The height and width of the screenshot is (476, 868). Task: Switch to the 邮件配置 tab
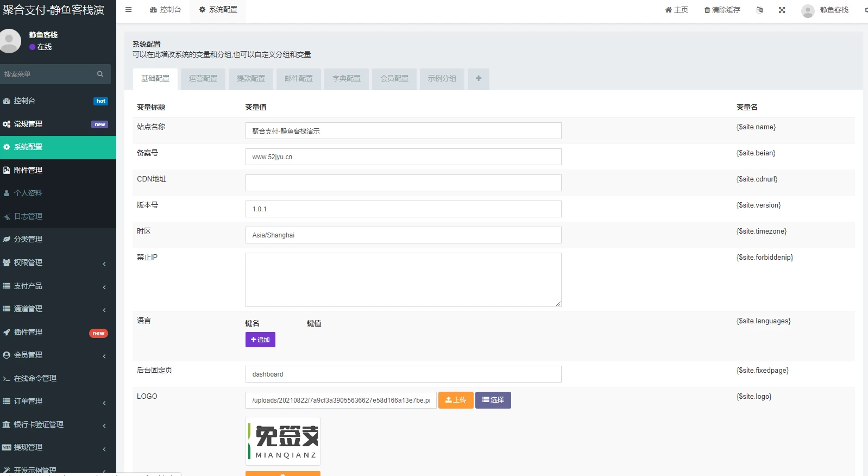click(299, 79)
